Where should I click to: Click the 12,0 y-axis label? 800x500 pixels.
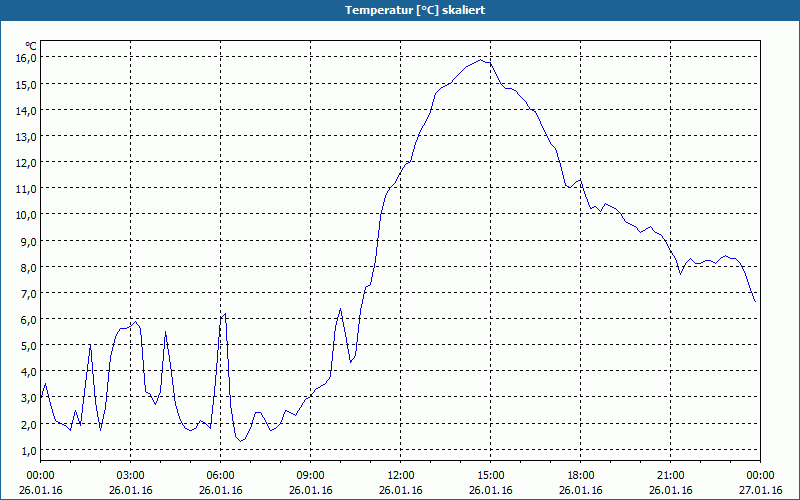[27, 162]
